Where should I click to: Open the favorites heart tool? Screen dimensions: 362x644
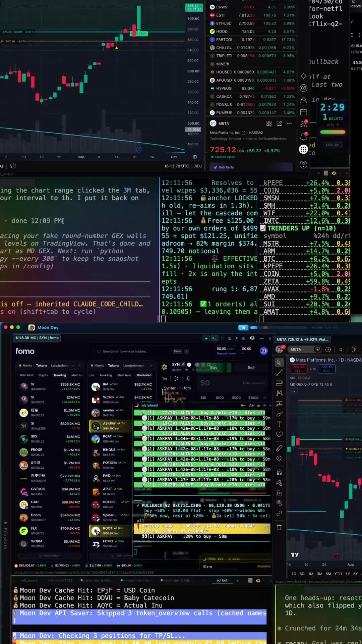coord(279,434)
